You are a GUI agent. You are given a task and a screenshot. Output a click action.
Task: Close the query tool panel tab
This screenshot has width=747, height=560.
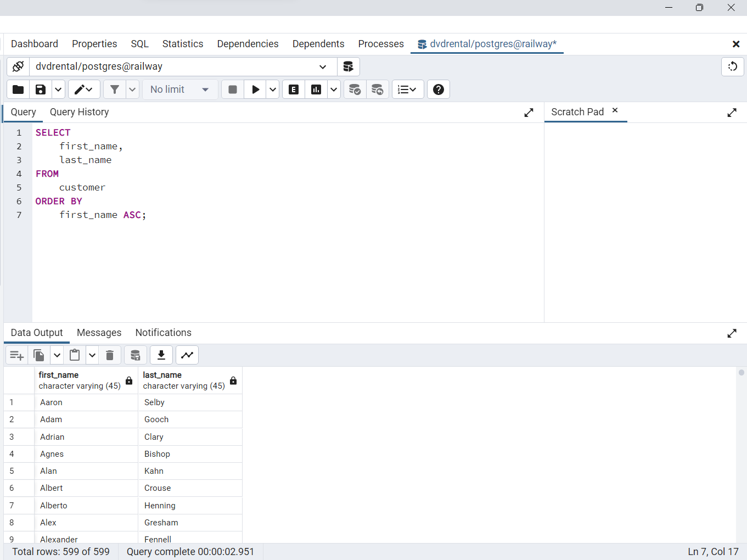click(736, 44)
